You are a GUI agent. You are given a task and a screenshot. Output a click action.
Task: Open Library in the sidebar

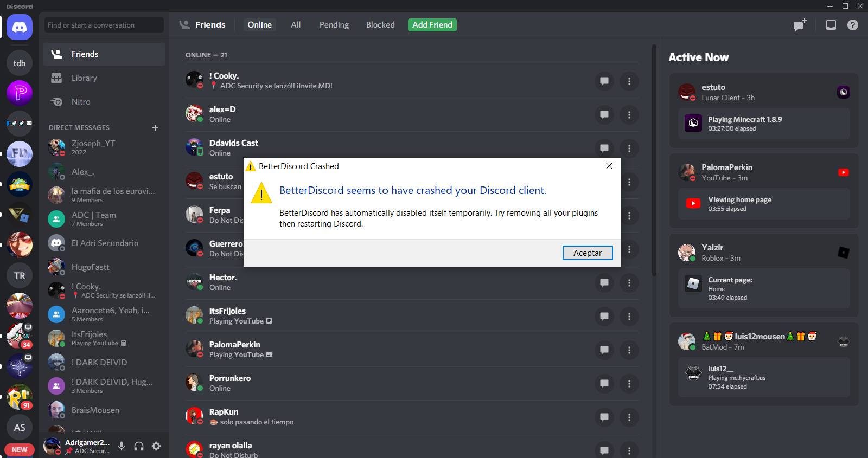[x=104, y=78]
